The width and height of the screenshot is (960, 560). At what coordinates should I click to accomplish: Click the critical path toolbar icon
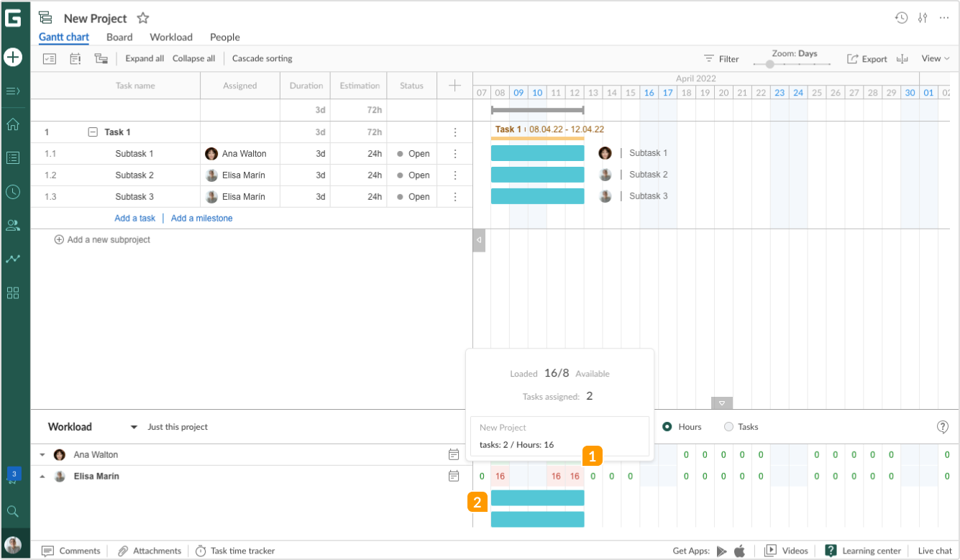click(101, 58)
